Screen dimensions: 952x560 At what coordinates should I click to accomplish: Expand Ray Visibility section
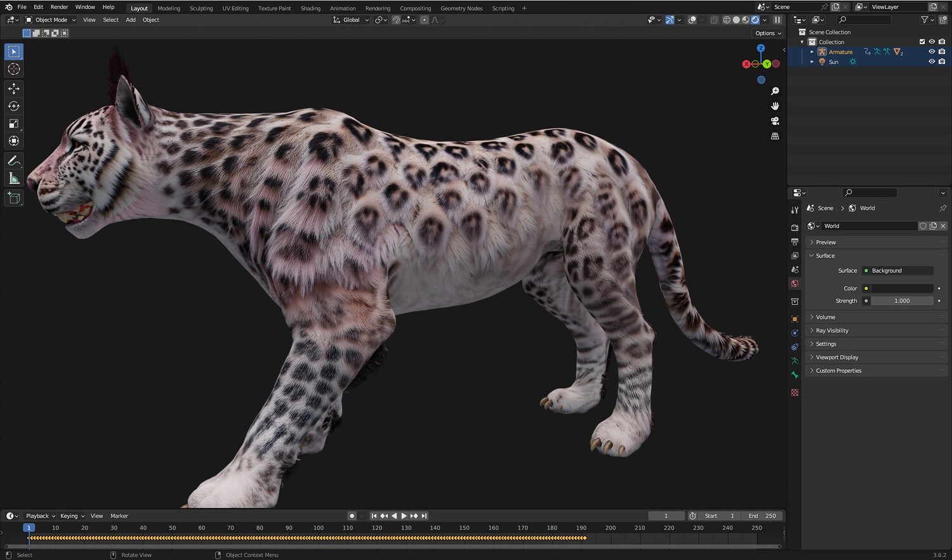(831, 330)
